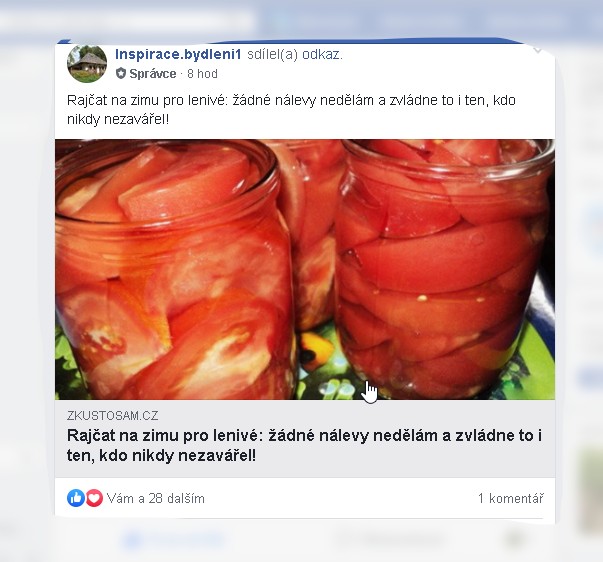Screen dimensions: 603x562
Task: Click the blurred icon at bottom right of post
Action: tap(517, 539)
